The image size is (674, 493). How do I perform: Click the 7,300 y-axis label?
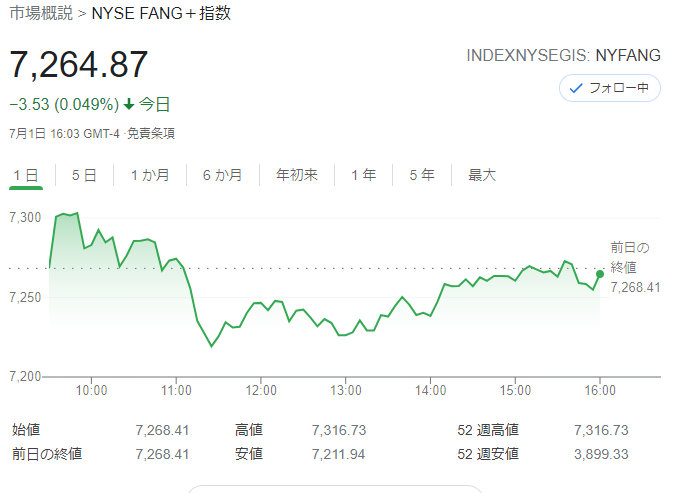25,217
